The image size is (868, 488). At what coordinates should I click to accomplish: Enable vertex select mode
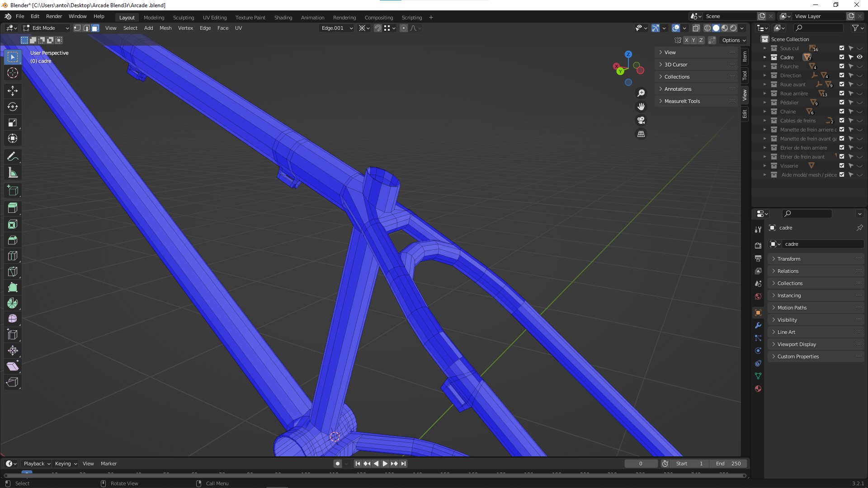pyautogui.click(x=77, y=28)
